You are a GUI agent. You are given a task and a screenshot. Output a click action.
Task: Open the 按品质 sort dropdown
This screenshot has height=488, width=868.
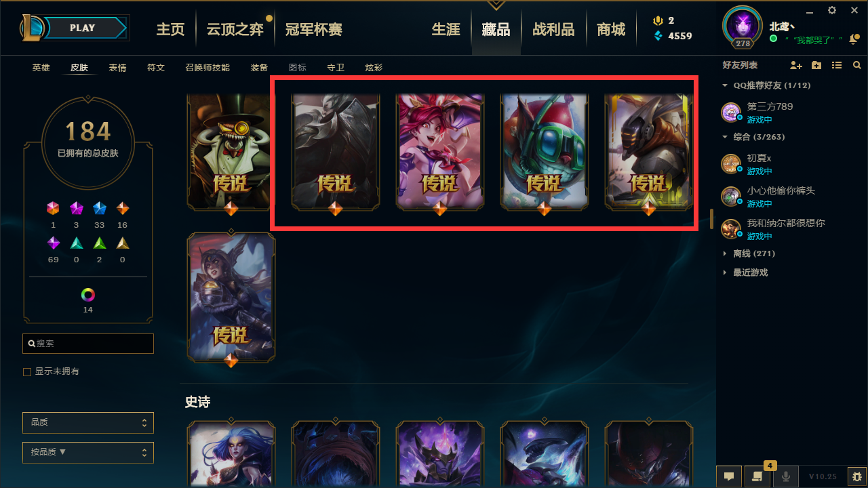tap(88, 452)
